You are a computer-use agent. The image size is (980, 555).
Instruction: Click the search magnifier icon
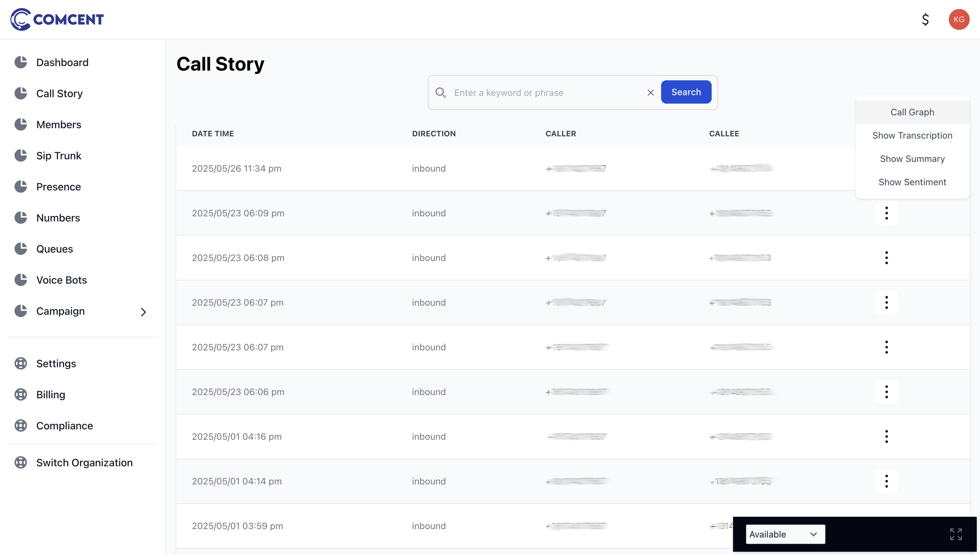[x=441, y=92]
